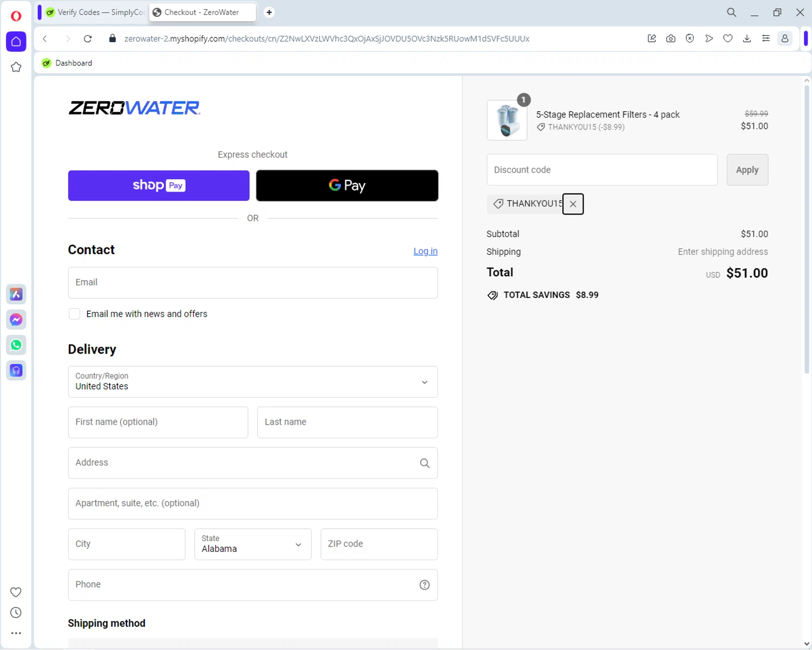The width and height of the screenshot is (812, 650).
Task: Open the downloads toolbar icon
Action: coord(746,38)
